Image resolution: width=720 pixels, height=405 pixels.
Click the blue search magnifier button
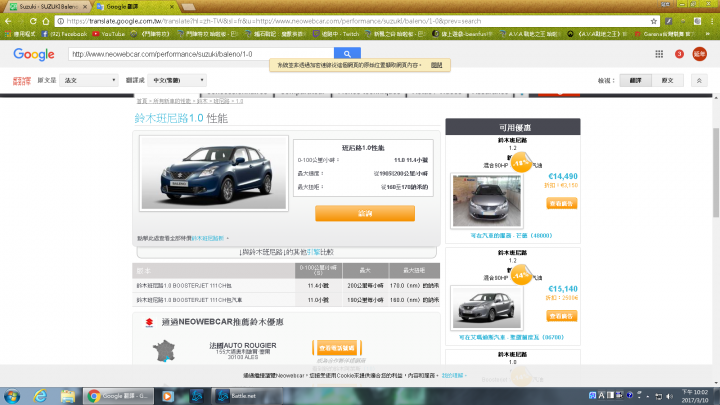(x=347, y=54)
